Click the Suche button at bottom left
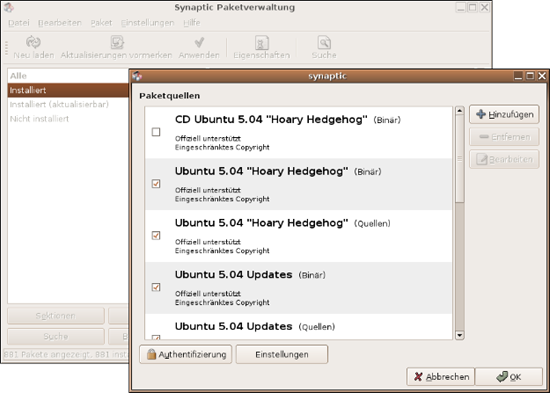Viewport: 550px width, 393px height. pos(56,337)
